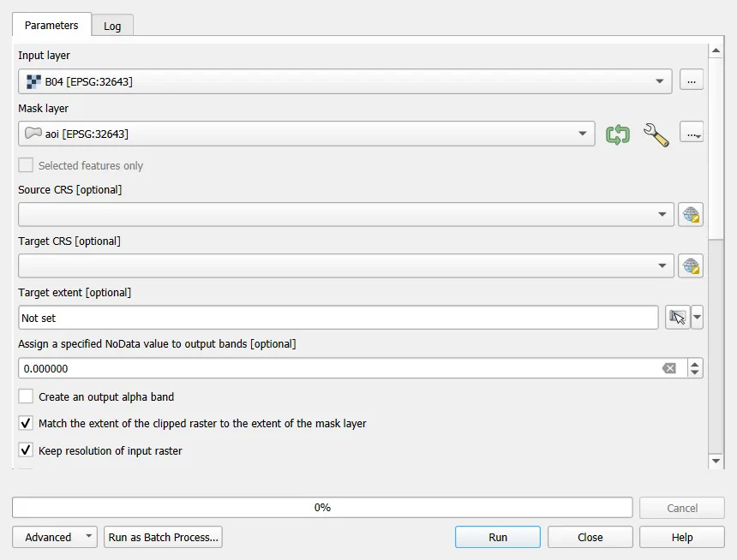Click the Target CRS [optional] label

[x=69, y=241]
